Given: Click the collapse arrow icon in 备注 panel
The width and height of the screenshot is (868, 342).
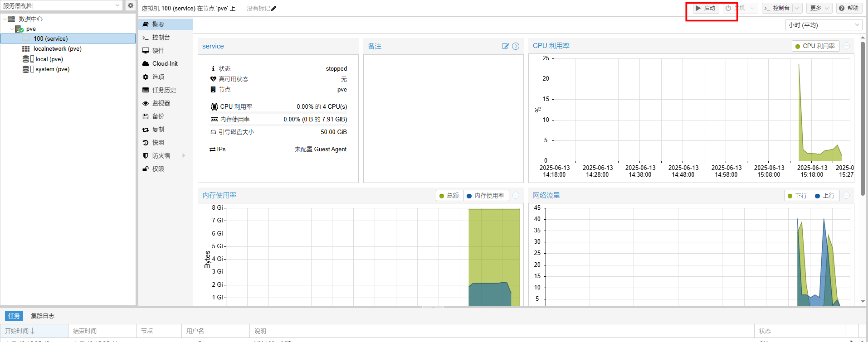Looking at the screenshot, I should [x=516, y=46].
